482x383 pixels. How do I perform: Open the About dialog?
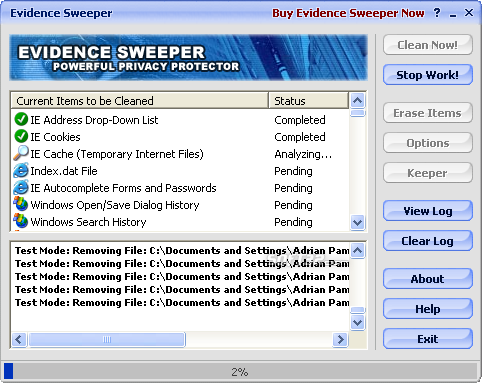[x=428, y=279]
